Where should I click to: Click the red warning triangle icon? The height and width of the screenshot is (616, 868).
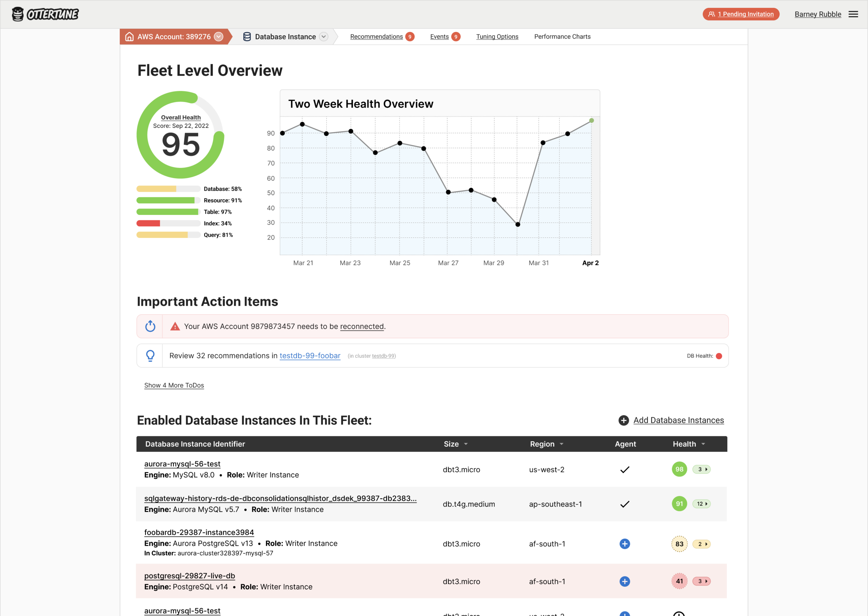(175, 326)
